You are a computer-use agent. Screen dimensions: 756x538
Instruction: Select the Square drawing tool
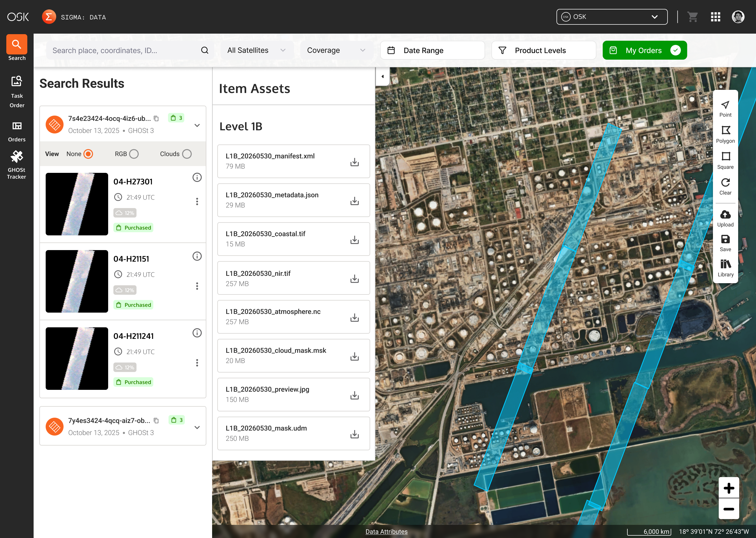(x=725, y=160)
